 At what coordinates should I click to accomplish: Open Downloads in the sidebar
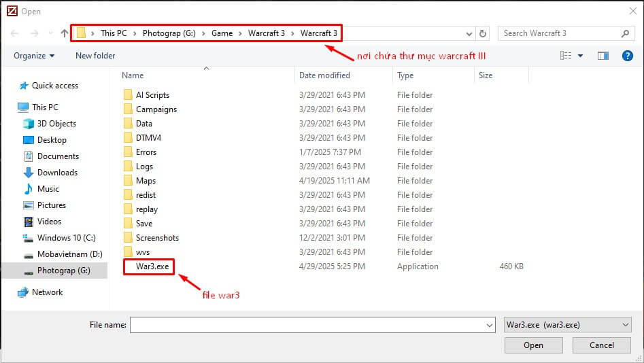[58, 173]
